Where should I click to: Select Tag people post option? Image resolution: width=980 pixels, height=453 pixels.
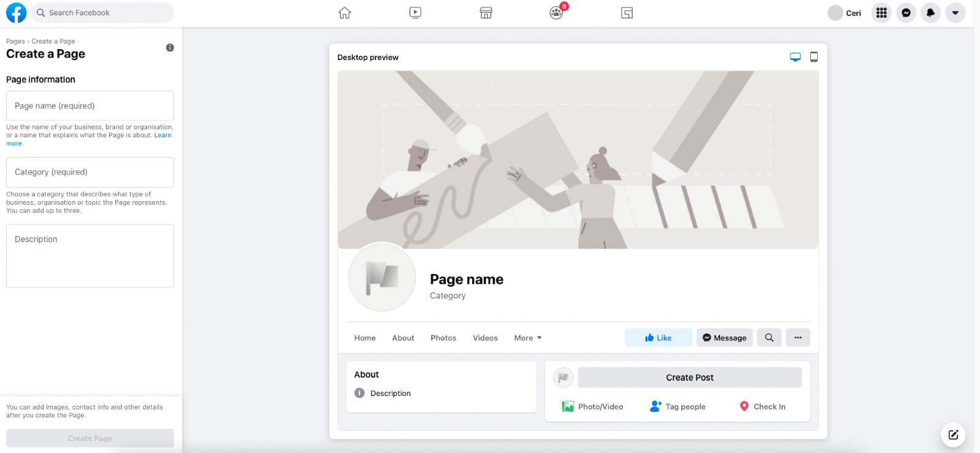(x=677, y=406)
